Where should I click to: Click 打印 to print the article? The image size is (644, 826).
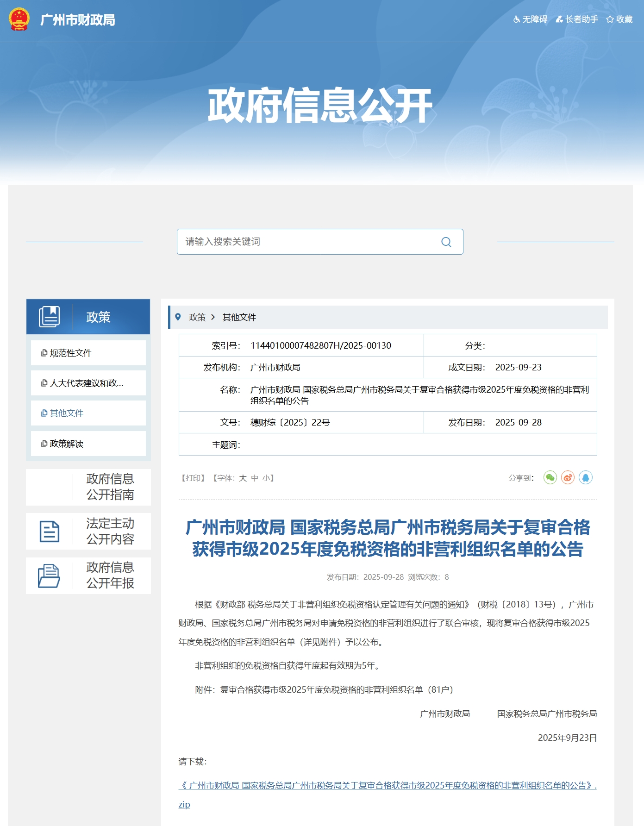pos(193,478)
